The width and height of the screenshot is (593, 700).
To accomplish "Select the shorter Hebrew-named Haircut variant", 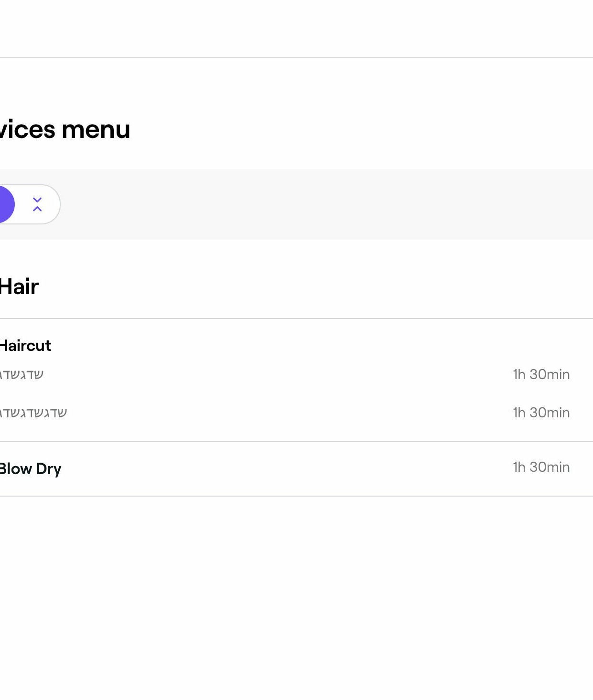I will pyautogui.click(x=22, y=375).
